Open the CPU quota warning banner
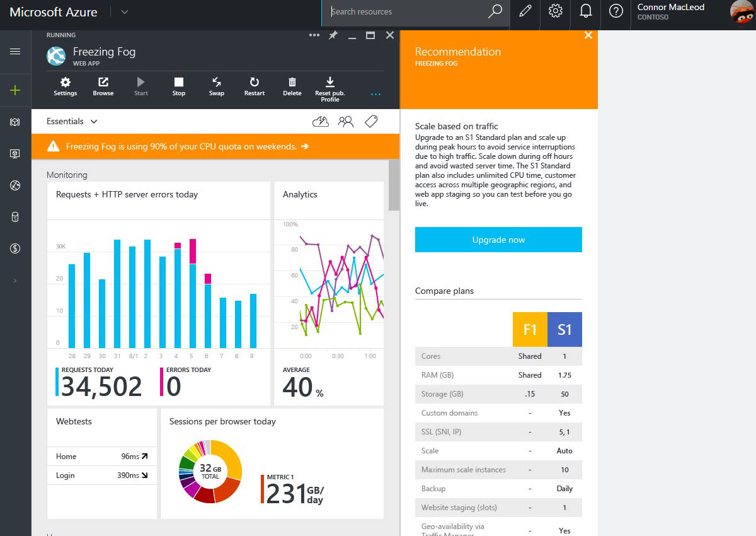 coord(215,146)
